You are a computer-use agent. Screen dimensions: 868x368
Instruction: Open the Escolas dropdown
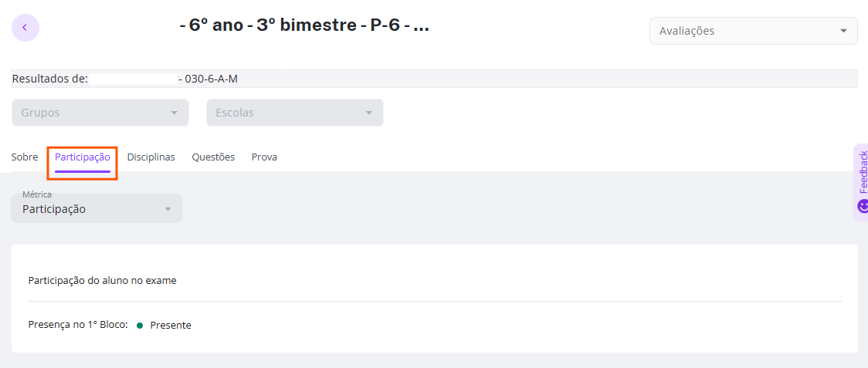295,113
